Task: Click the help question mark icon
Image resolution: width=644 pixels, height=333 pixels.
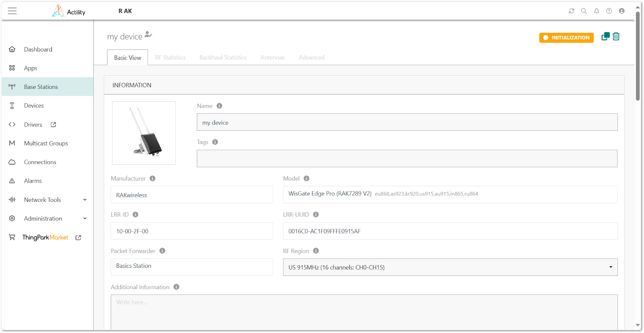Action: (x=609, y=11)
